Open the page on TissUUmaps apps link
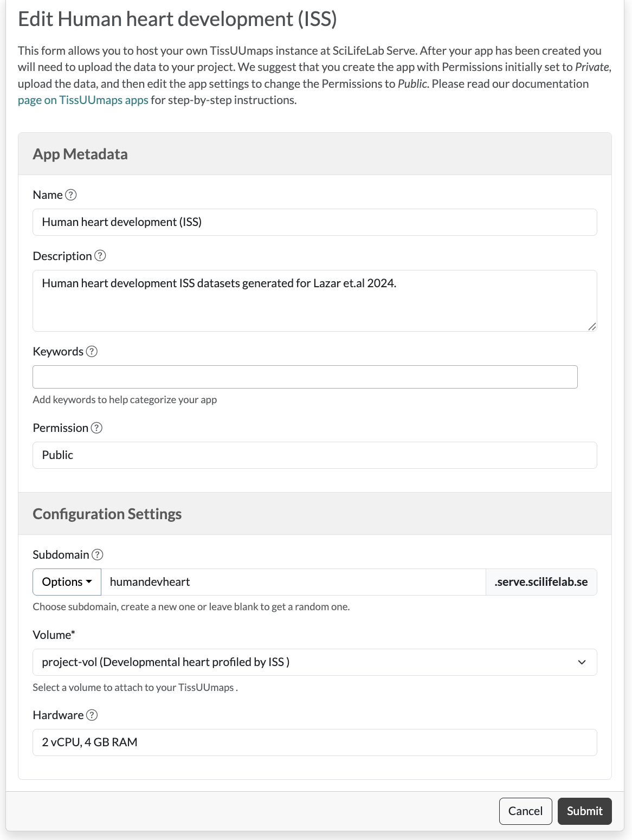Screen dimensions: 632x840 83,100
